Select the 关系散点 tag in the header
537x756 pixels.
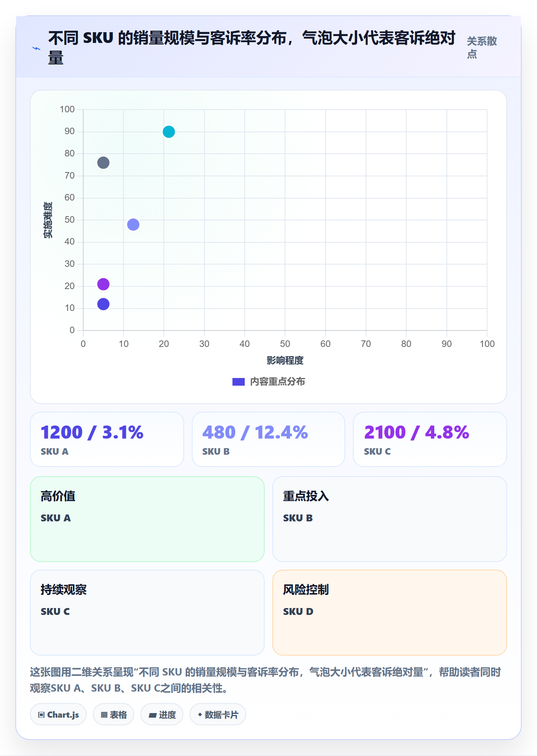point(482,48)
